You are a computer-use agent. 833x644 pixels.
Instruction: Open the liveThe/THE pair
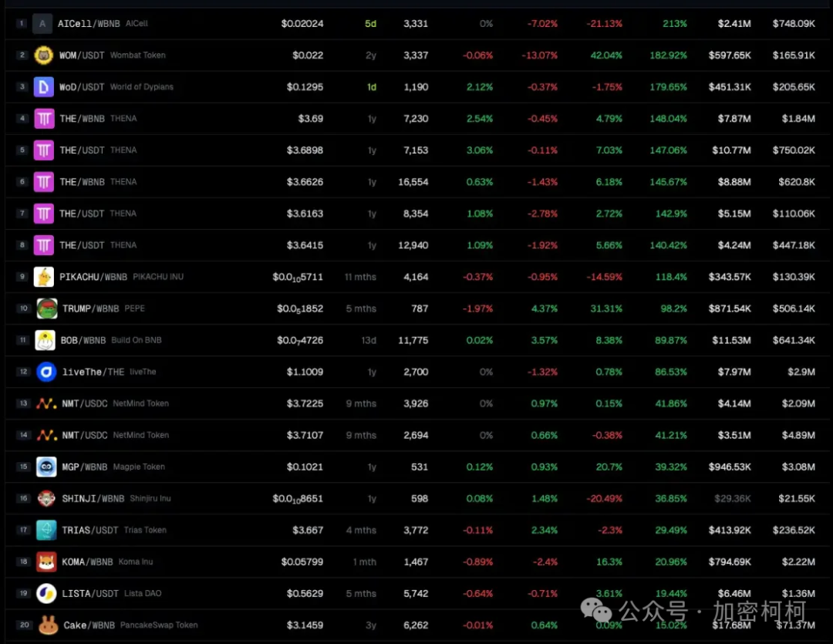pyautogui.click(x=93, y=372)
